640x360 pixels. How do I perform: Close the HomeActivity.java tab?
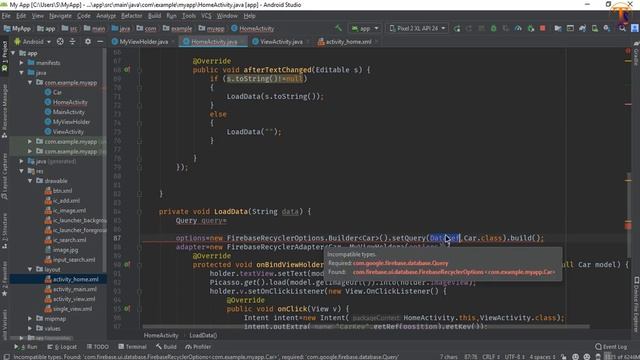click(x=242, y=42)
